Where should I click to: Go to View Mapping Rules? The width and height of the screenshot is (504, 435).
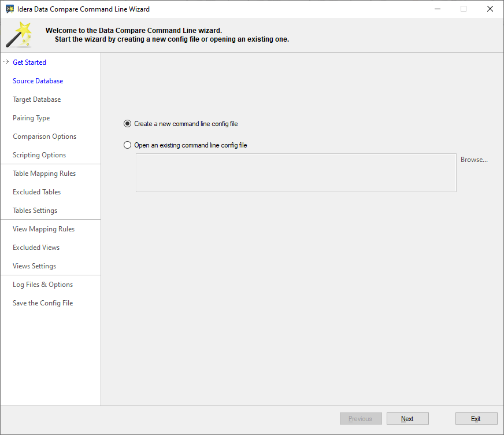point(44,229)
